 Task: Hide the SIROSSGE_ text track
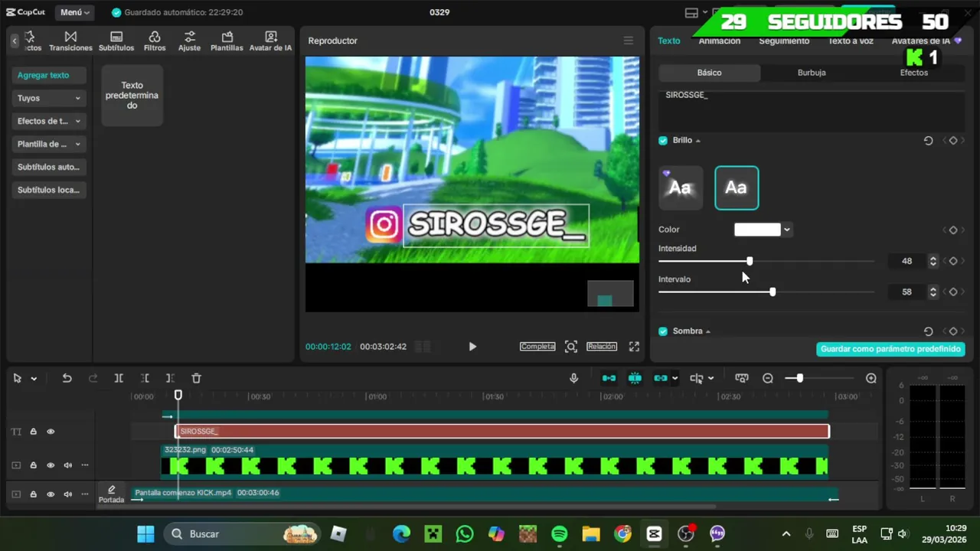click(x=51, y=432)
